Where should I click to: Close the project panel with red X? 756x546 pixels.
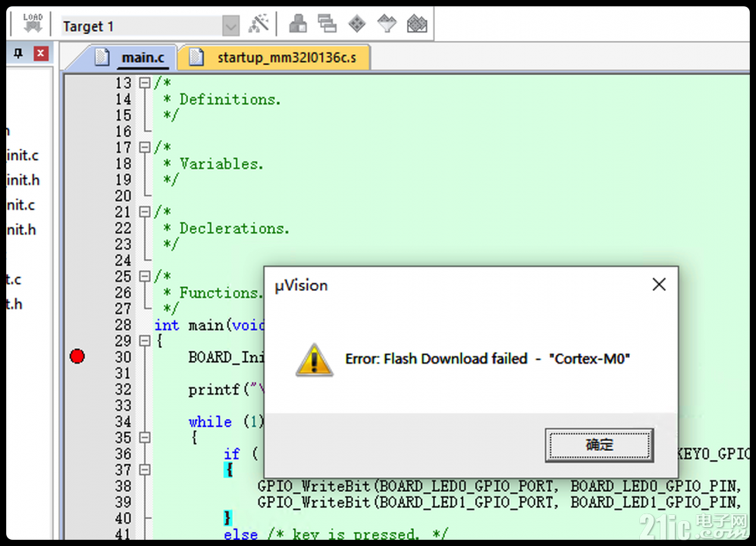[40, 53]
